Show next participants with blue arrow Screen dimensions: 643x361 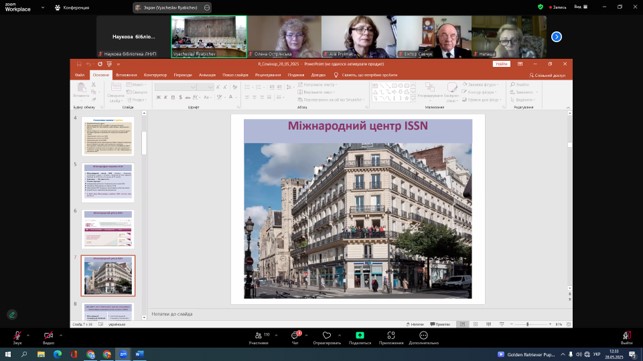[556, 37]
